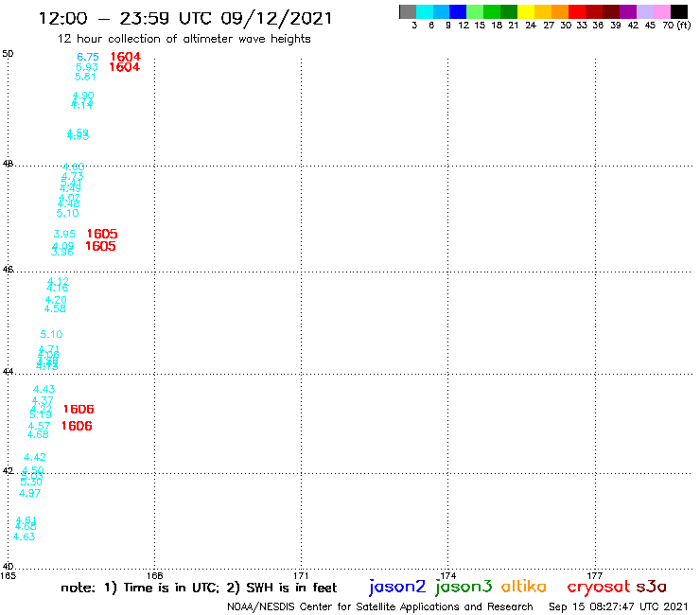Click the pink swatch before 70
Screen dimensions: 700x615
(662, 11)
